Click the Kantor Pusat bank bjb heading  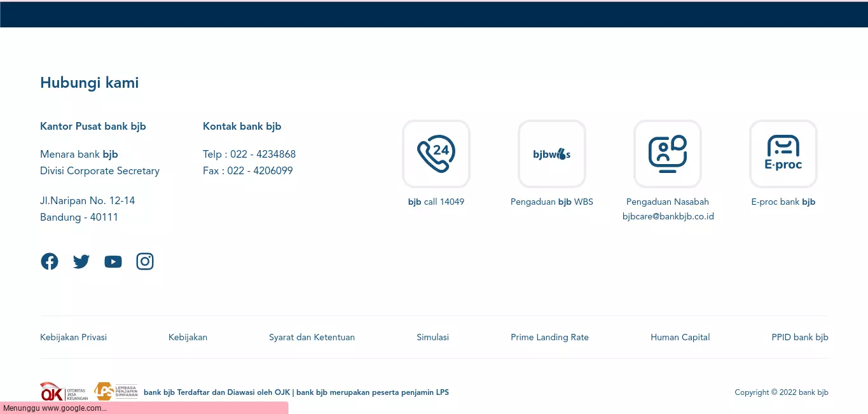tap(93, 126)
